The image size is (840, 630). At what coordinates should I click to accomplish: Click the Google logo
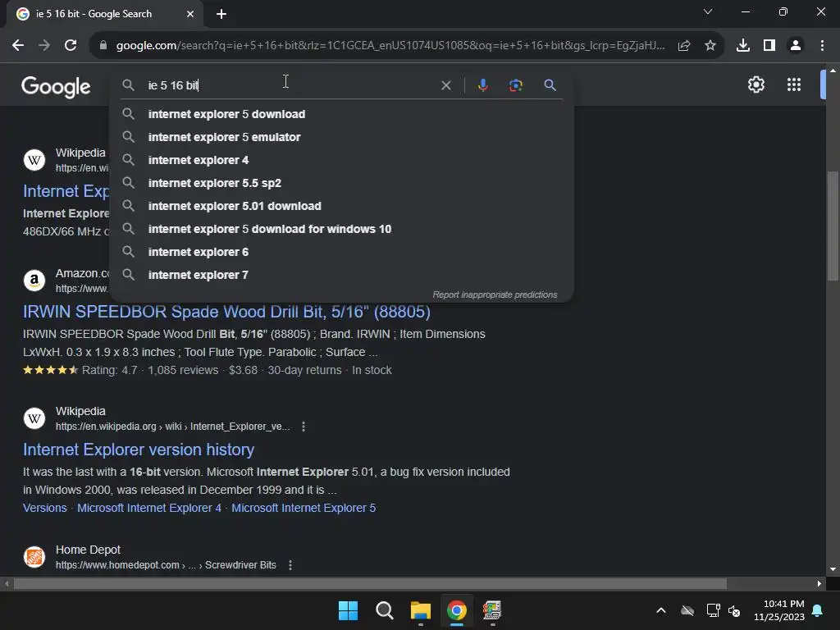pyautogui.click(x=56, y=86)
